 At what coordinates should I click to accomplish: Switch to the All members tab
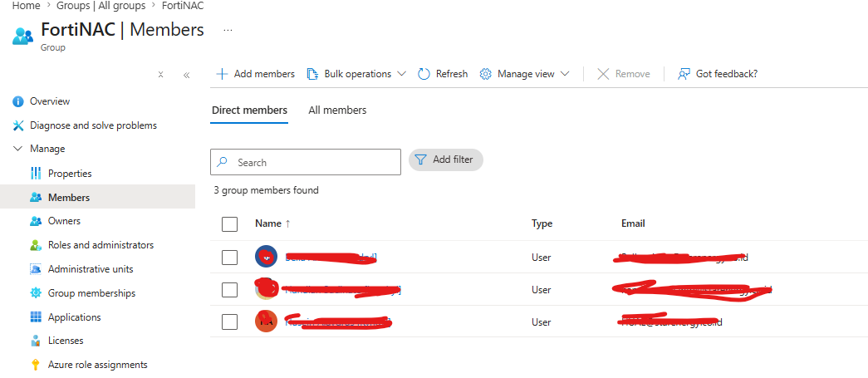(337, 110)
